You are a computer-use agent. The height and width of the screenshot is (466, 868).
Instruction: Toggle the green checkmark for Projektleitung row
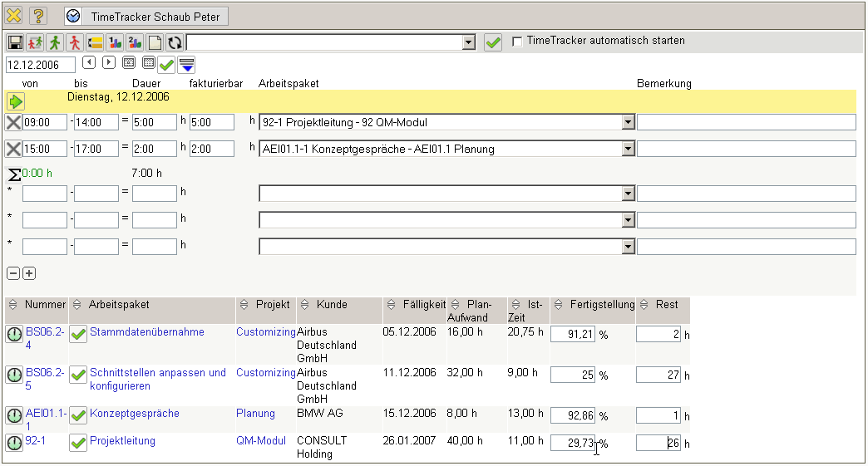pos(78,443)
